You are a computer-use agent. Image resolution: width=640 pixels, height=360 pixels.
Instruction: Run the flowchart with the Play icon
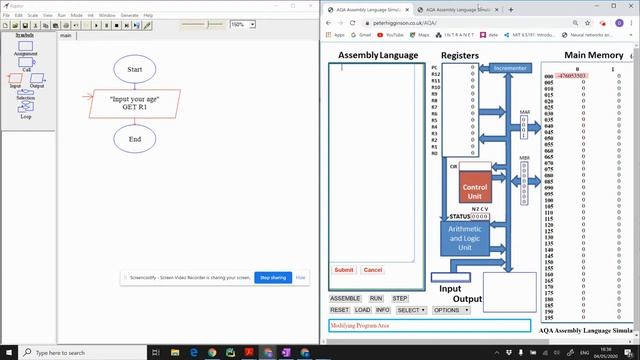pyautogui.click(x=96, y=25)
